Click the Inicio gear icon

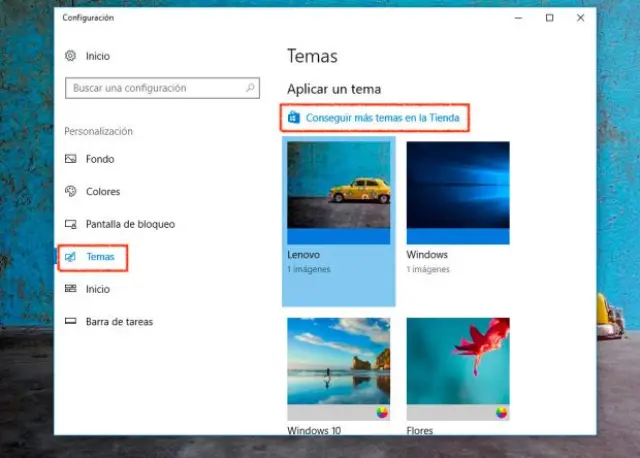70,56
